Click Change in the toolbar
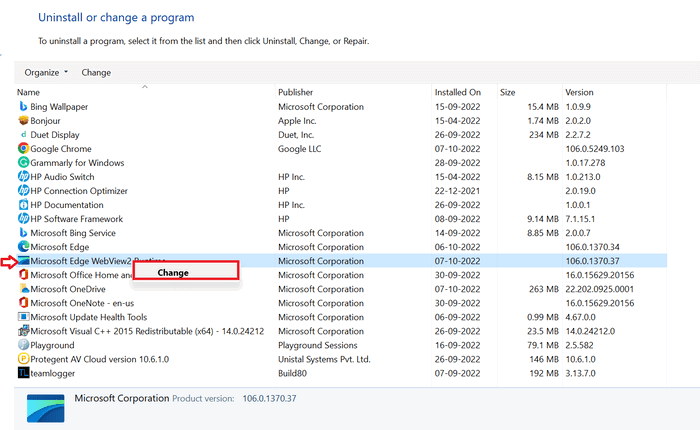700x430 pixels. click(96, 72)
